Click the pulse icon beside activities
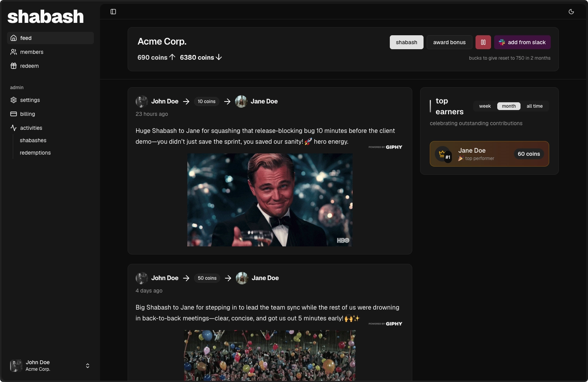588x382 pixels. (14, 128)
